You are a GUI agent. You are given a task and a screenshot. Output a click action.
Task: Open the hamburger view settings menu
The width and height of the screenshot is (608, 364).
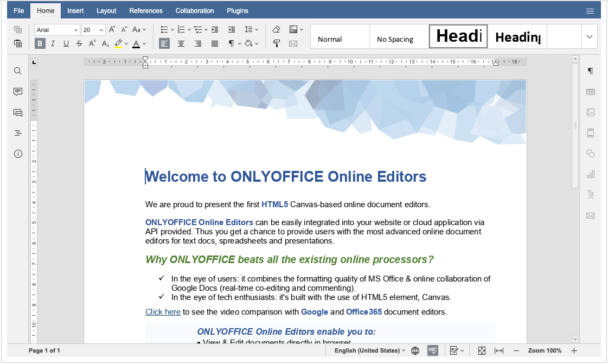click(x=590, y=11)
